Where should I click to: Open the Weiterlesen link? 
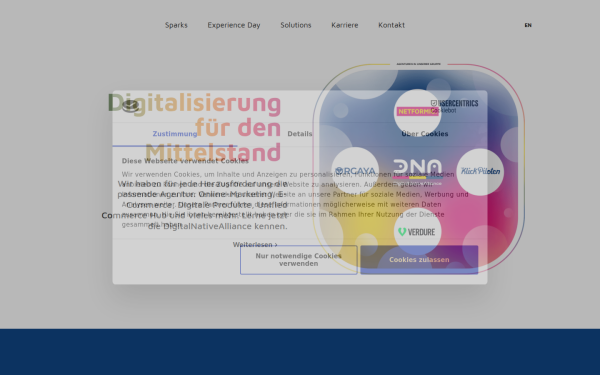coord(255,245)
